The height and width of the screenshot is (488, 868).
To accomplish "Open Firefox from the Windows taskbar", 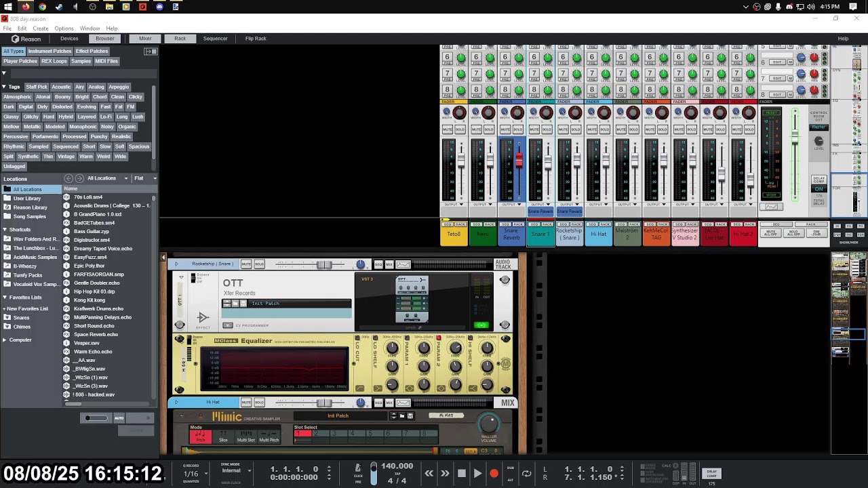I will (26, 7).
